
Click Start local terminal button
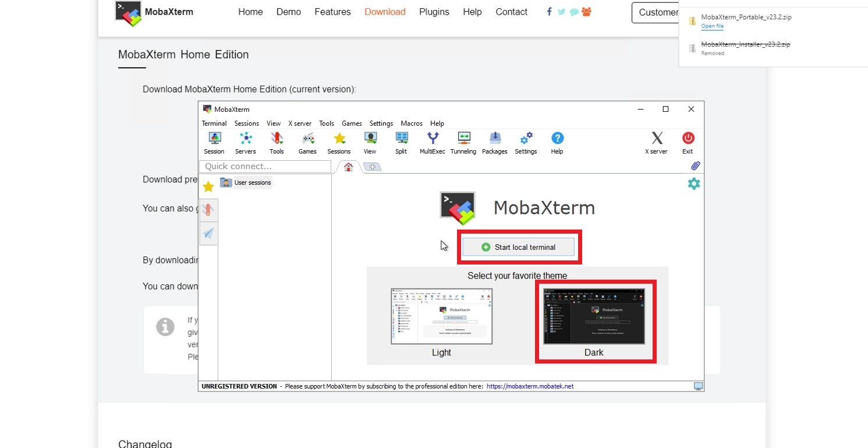pos(519,247)
